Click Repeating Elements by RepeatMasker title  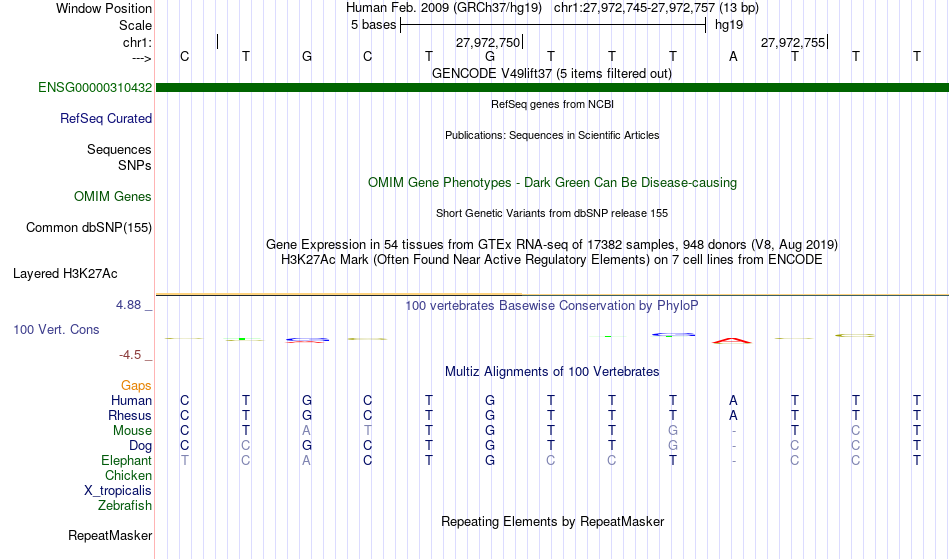pyautogui.click(x=553, y=521)
